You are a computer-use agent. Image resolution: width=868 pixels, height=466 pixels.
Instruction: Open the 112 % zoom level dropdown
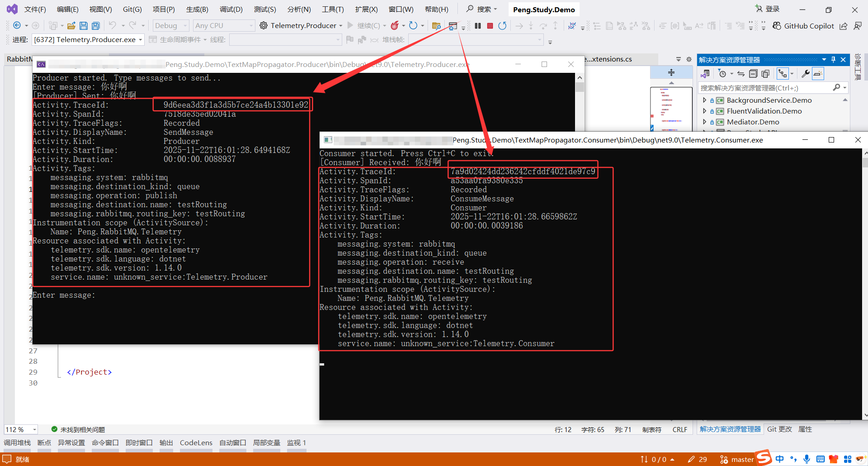(21, 429)
